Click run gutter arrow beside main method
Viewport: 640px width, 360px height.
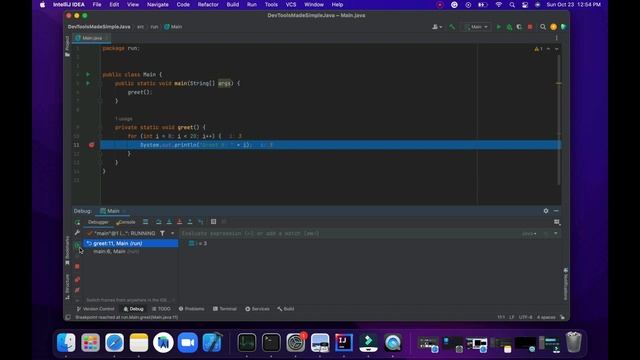coord(88,83)
